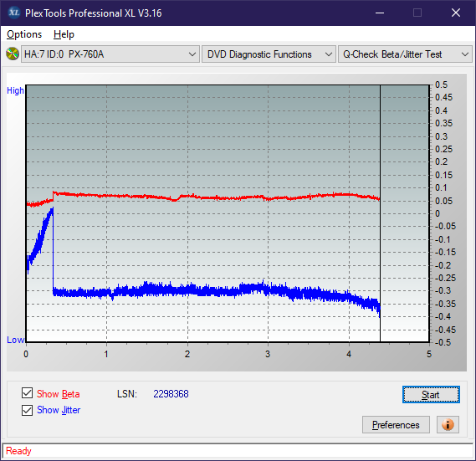Viewport: 476px width, 461px height.
Task: Toggle the Show Jitter checkbox
Action: pos(27,410)
